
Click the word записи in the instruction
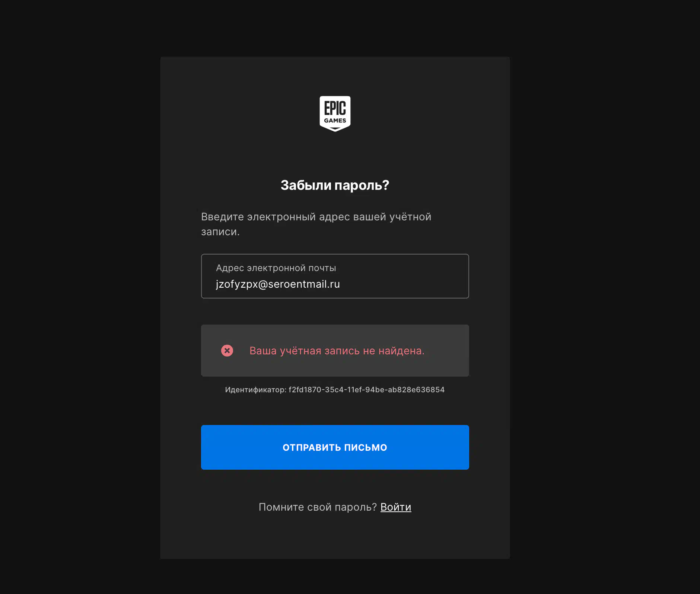(220, 232)
